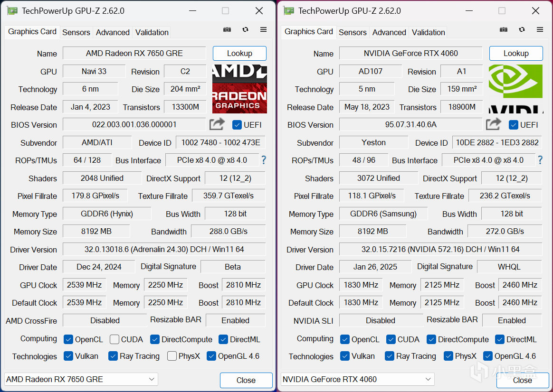Image resolution: width=553 pixels, height=392 pixels.
Task: Click the NVIDIA 572.16 driver version field
Action: pyautogui.click(x=440, y=249)
